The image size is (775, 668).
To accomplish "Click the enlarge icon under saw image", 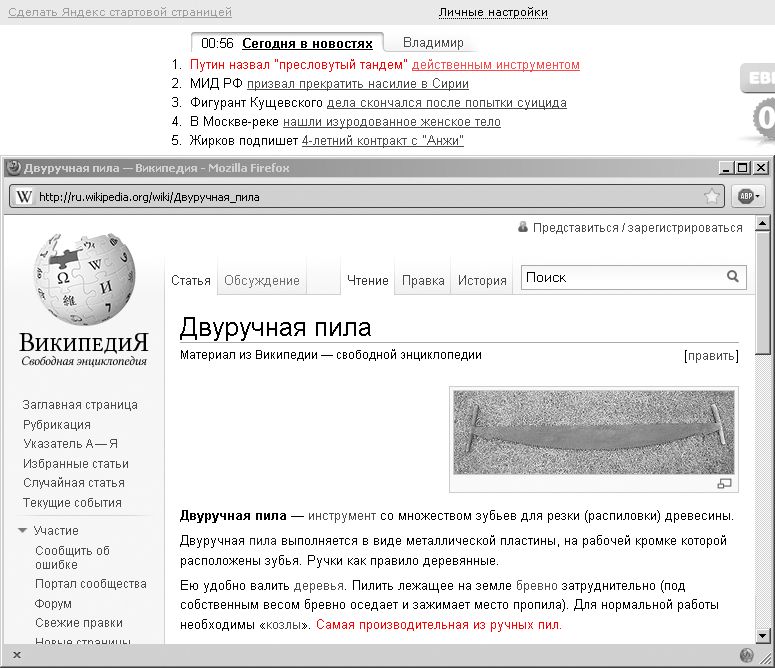I will [725, 484].
